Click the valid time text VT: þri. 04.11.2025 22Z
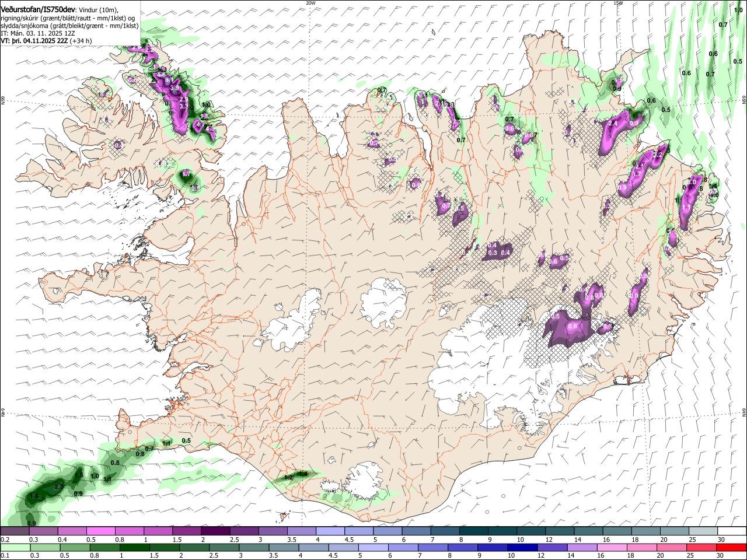Image resolution: width=747 pixels, height=560 pixels. coord(34,41)
